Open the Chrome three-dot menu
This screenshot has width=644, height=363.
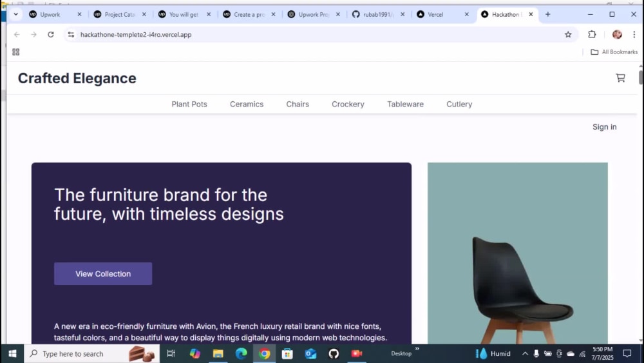(x=634, y=35)
